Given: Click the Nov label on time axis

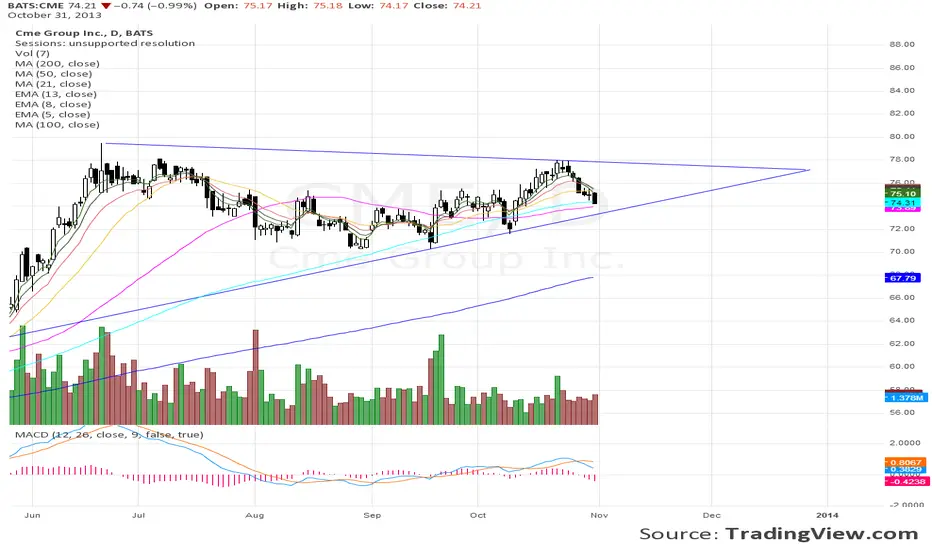Looking at the screenshot, I should point(599,515).
